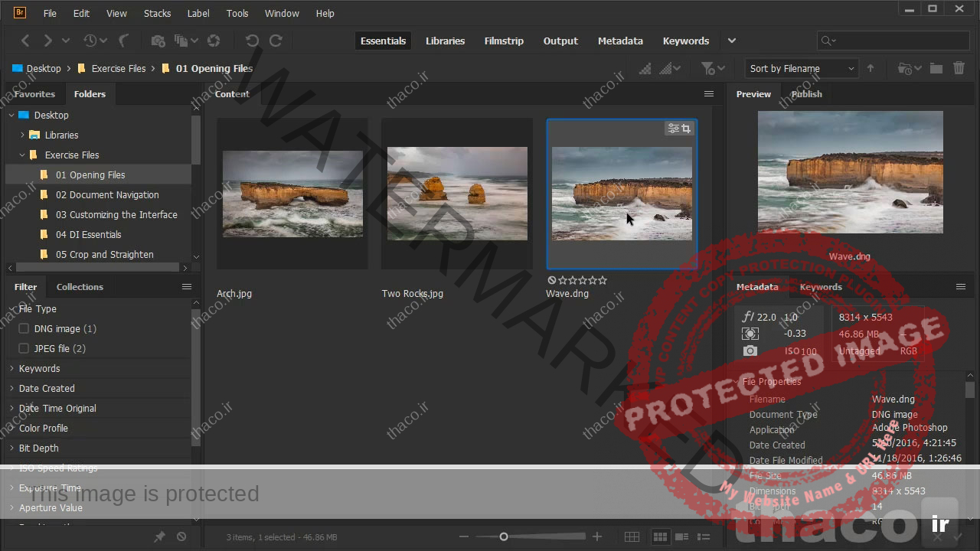Image resolution: width=980 pixels, height=551 pixels.
Task: Set five-star rating on Wave.dng
Action: click(603, 281)
